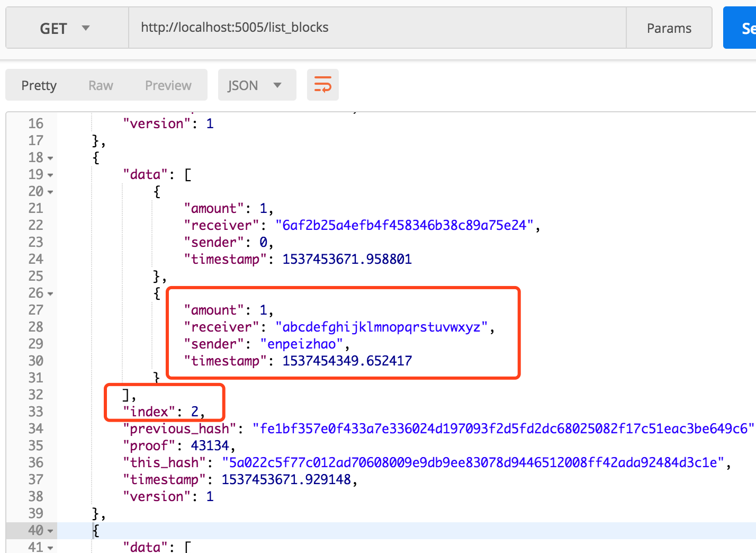Switch to Pretty view tab
Image resolution: width=756 pixels, height=553 pixels.
pos(39,85)
